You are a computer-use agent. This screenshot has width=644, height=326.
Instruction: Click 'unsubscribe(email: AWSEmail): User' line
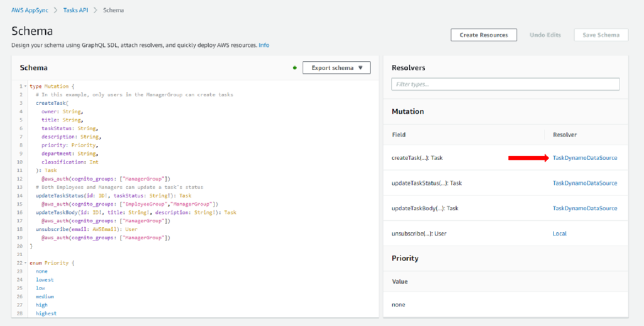pyautogui.click(x=87, y=229)
